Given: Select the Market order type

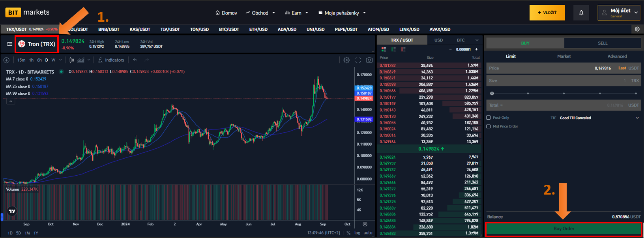Looking at the screenshot, I should [564, 56].
